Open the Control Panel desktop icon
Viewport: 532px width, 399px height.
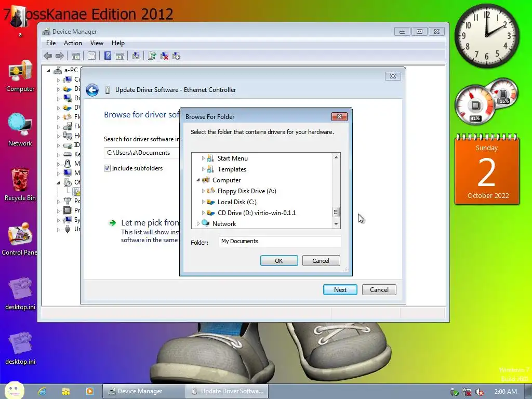coord(20,239)
